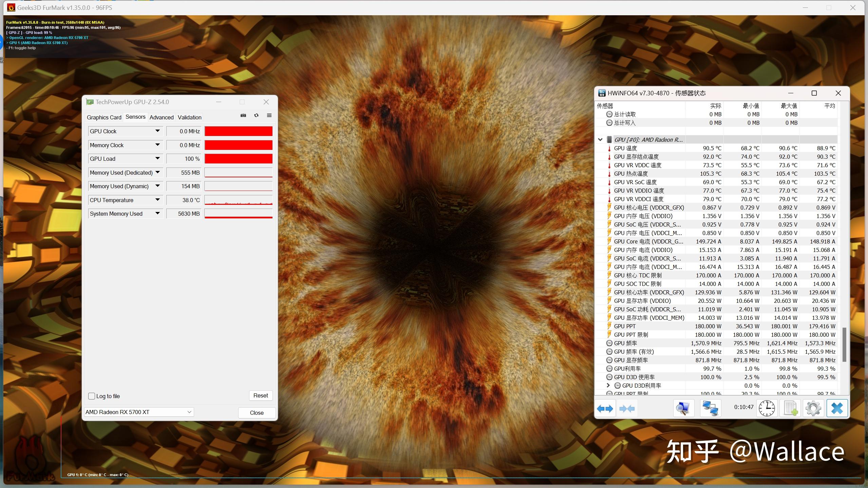Open GPU-Z Validation tab
Viewport: 868px width, 488px height.
coord(190,117)
